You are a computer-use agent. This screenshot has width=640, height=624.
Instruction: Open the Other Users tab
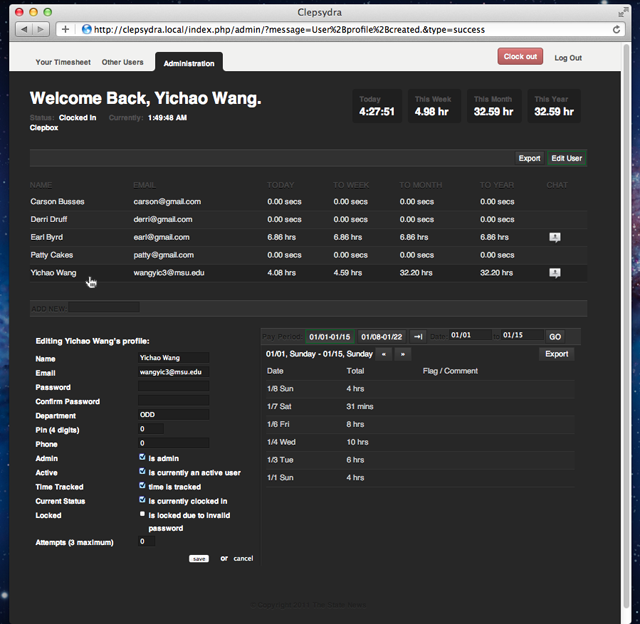coord(122,62)
